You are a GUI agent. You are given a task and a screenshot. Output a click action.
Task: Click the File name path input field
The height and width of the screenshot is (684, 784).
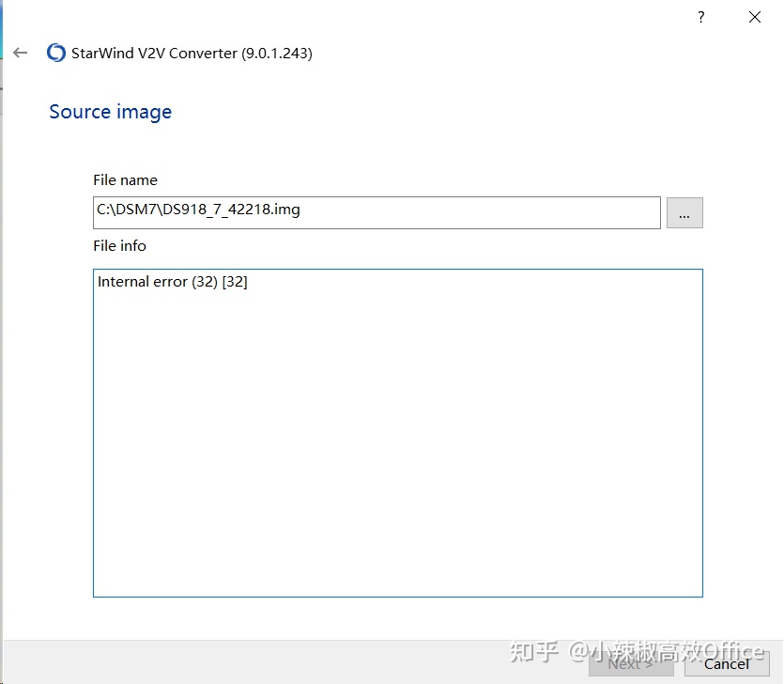377,212
